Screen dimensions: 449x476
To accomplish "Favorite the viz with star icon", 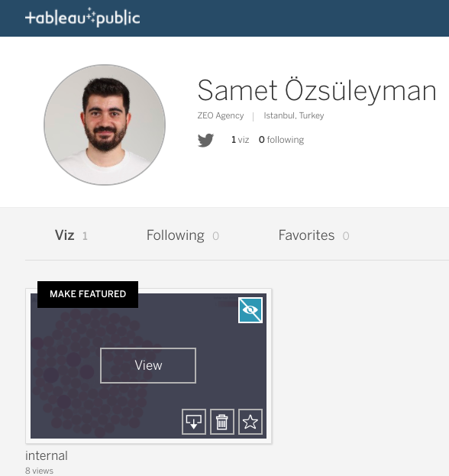I will (x=250, y=422).
